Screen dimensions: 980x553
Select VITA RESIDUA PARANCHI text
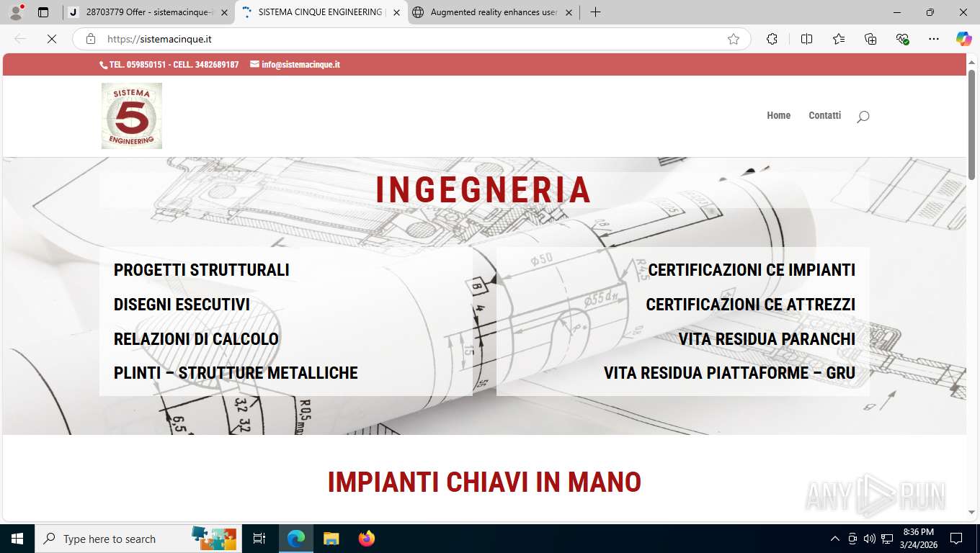[767, 339]
